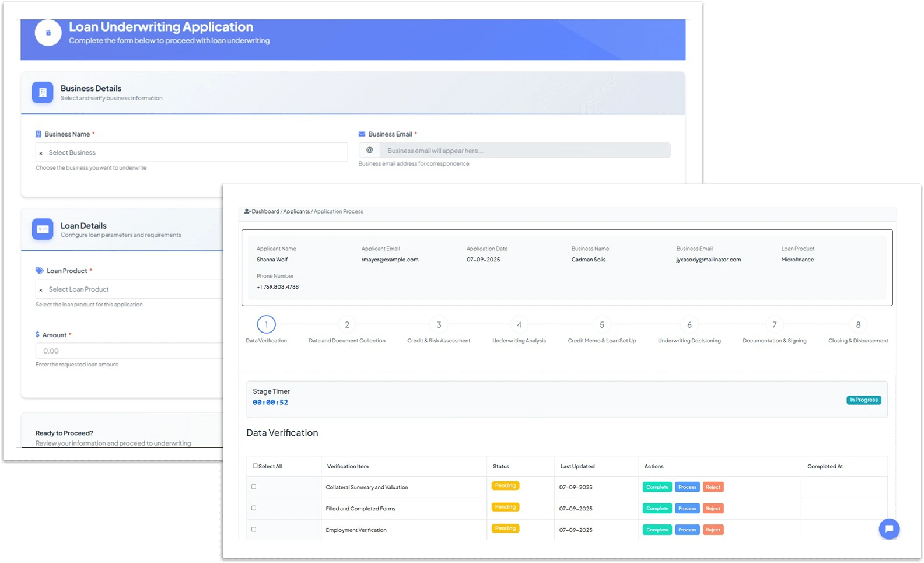924x563 pixels.
Task: Go to step 8 Closing & Disbursement
Action: click(858, 324)
